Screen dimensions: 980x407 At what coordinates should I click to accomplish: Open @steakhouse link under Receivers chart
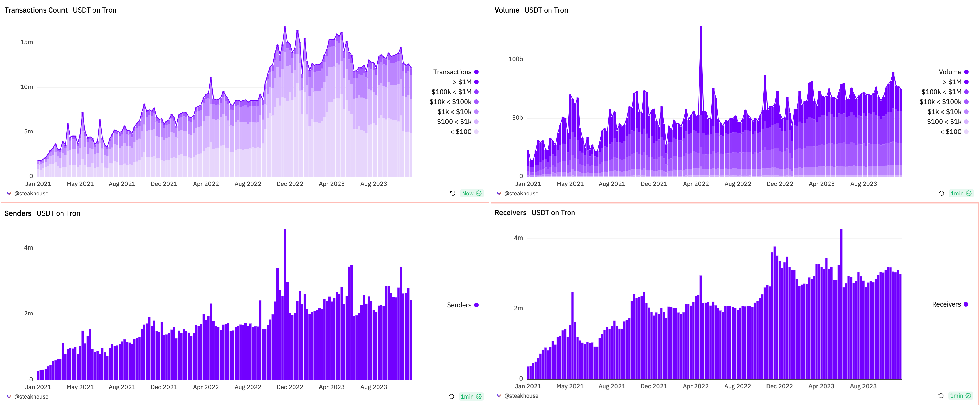(521, 395)
